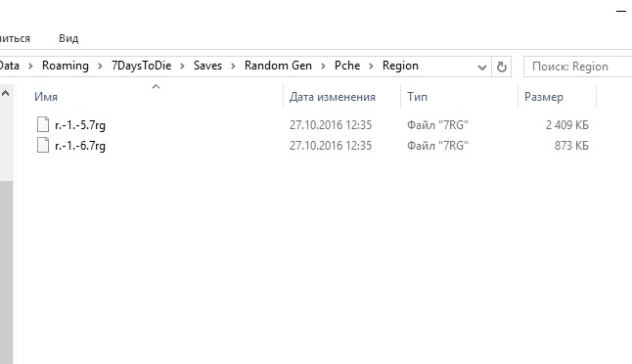Sort by Дата изменения column header
This screenshot has width=632, height=364.
pyautogui.click(x=332, y=97)
